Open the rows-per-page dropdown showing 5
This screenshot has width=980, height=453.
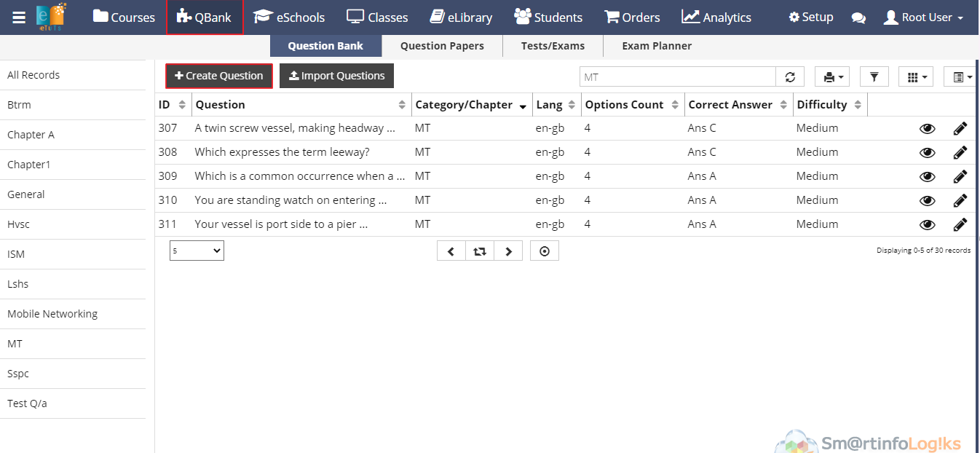197,251
